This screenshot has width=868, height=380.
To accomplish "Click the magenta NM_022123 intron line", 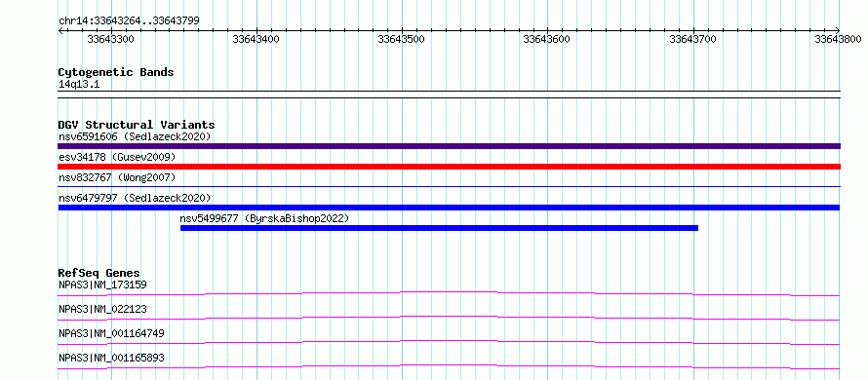I will point(449,318).
